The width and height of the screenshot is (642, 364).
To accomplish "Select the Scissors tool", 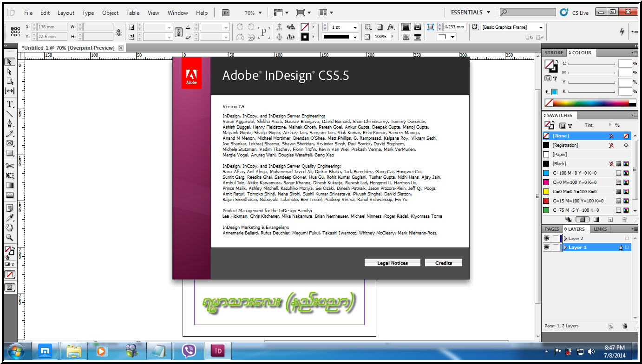I will click(x=10, y=166).
